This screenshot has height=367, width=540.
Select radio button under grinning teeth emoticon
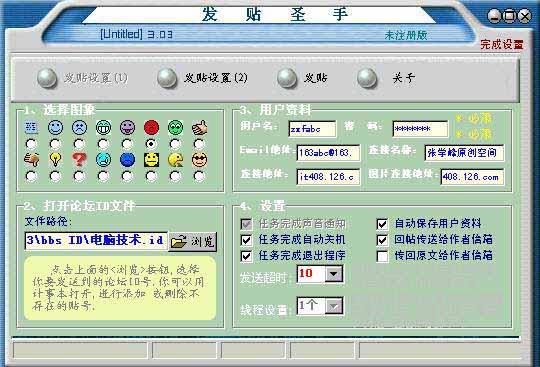point(103,143)
